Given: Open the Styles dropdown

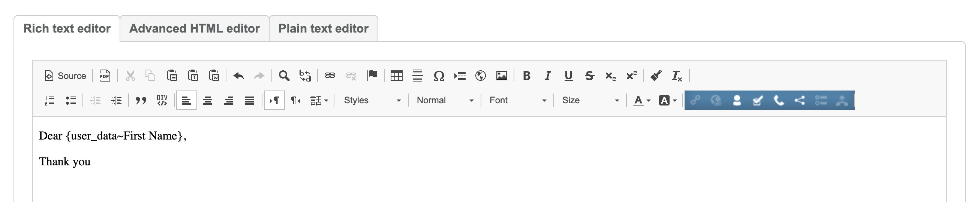Looking at the screenshot, I should (x=372, y=100).
